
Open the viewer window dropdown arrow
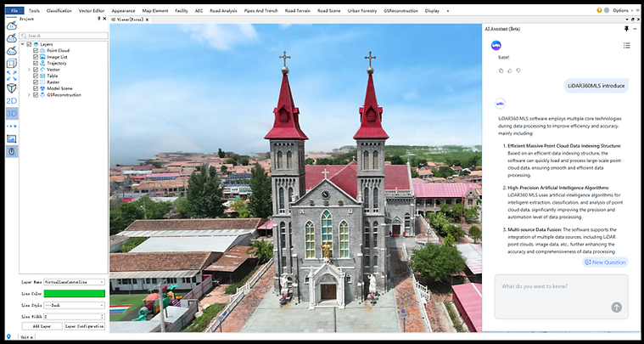click(627, 20)
